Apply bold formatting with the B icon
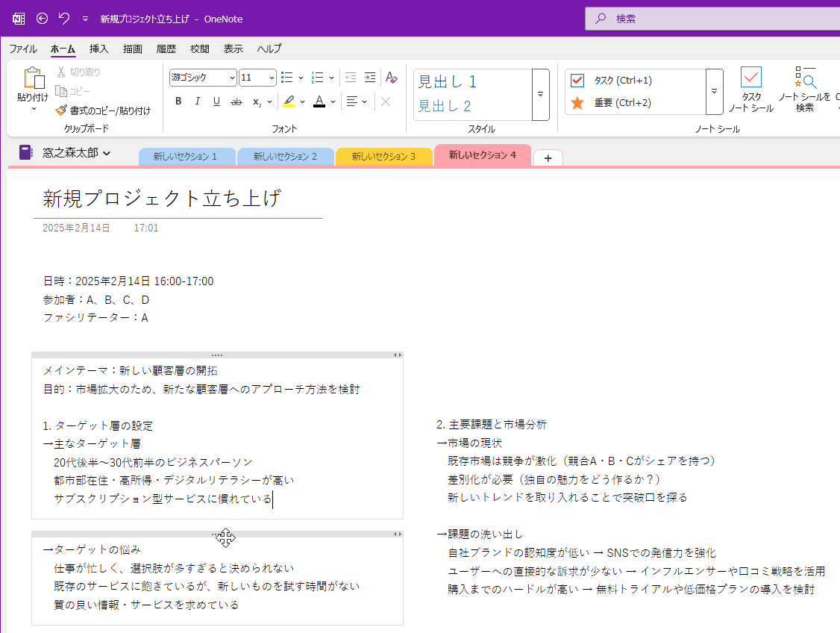 click(x=178, y=102)
